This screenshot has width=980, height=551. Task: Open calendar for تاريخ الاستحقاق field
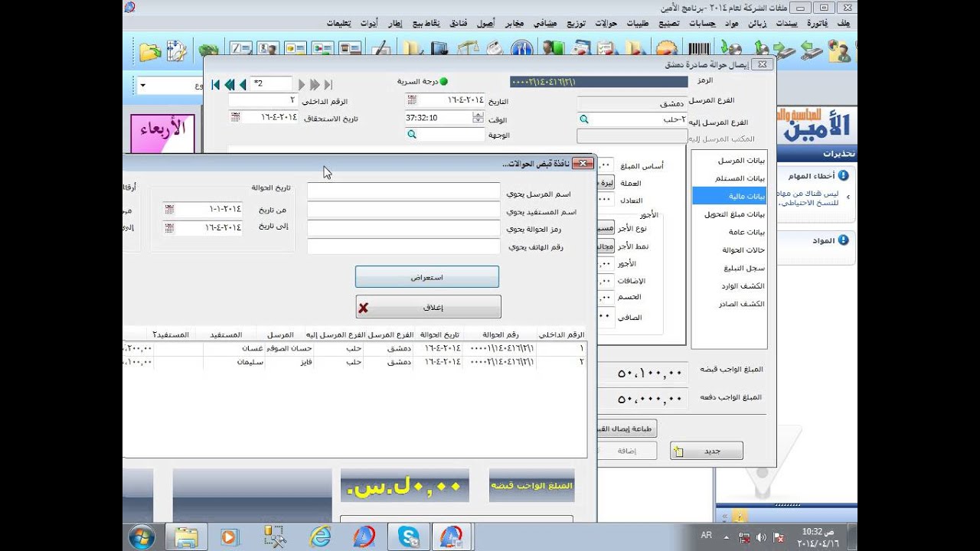236,117
